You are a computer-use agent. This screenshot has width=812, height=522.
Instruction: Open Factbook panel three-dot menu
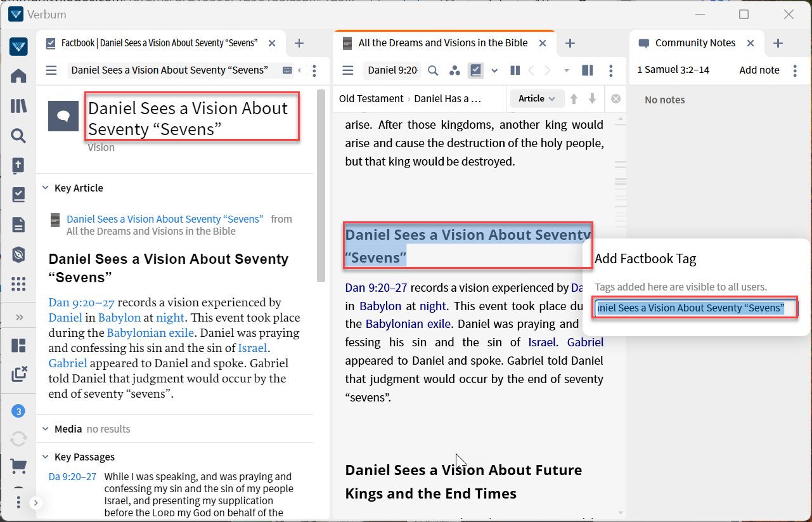click(x=314, y=70)
